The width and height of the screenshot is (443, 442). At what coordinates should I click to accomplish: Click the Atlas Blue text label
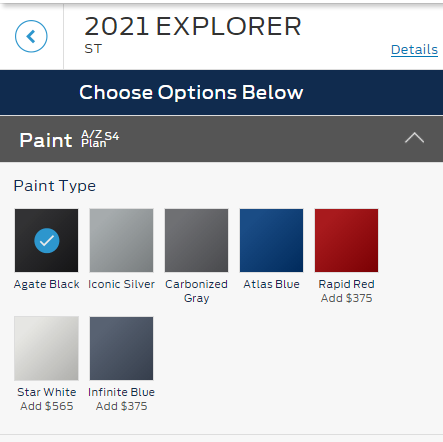[x=272, y=284]
